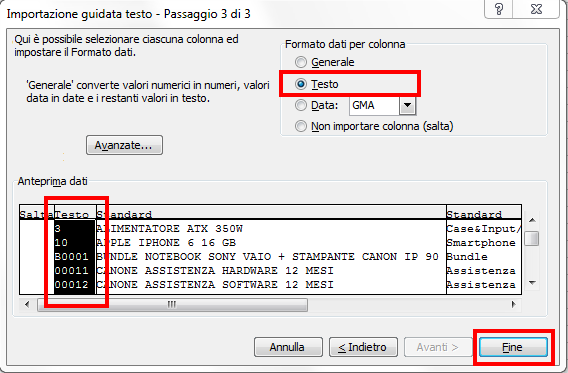
Task: Close the text import wizard dialog
Action: [x=536, y=9]
